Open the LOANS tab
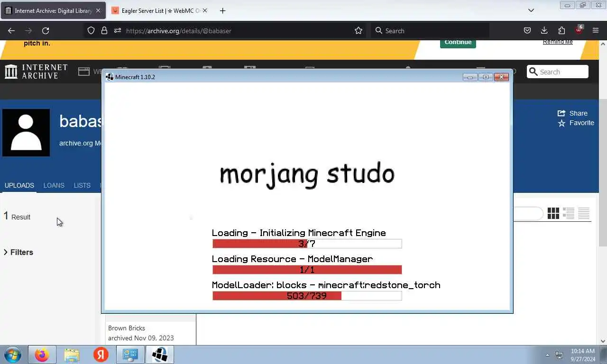Screen dimensions: 607x364 coord(54,185)
